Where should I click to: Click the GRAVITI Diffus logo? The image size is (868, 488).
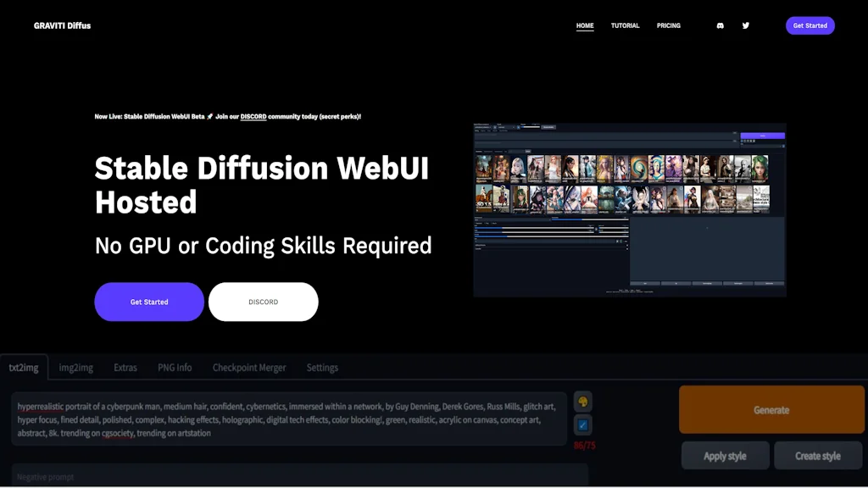coord(62,25)
